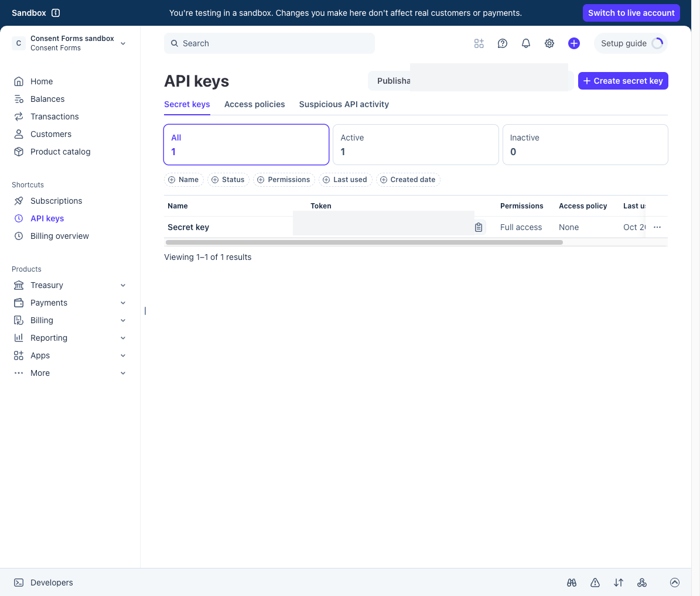Add the Created date filter chip

408,180
